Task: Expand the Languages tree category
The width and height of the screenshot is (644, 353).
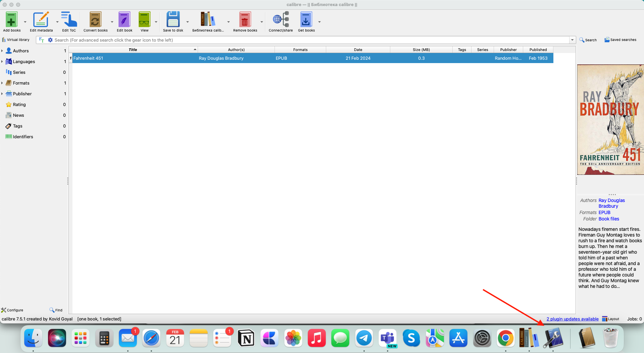Action: point(2,62)
